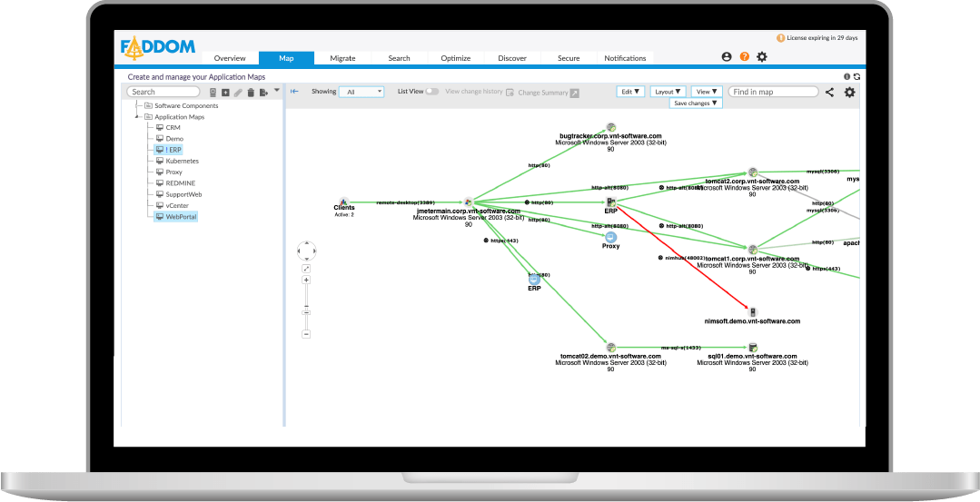Viewport: 980px width, 502px height.
Task: Select the blue Proxy node icon
Action: click(610, 237)
